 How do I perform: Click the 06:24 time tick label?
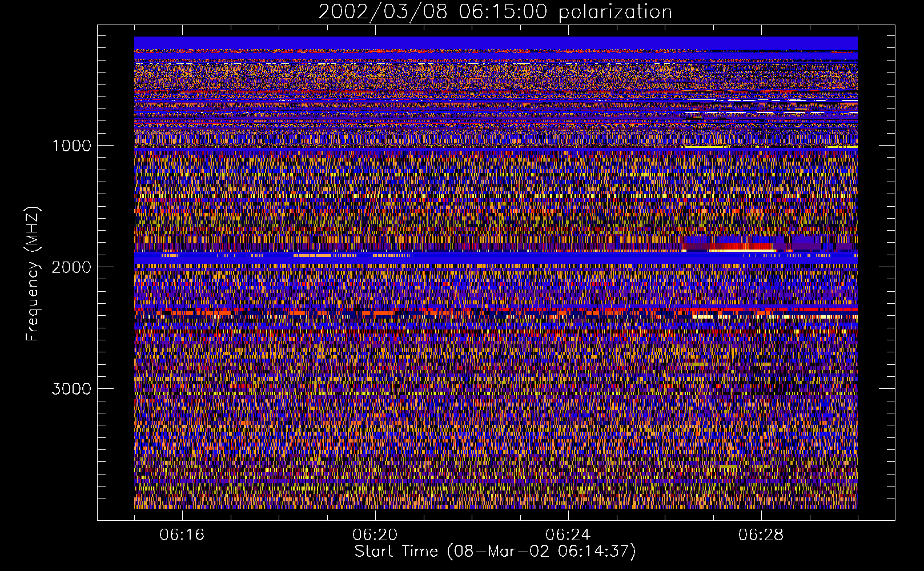pos(568,535)
